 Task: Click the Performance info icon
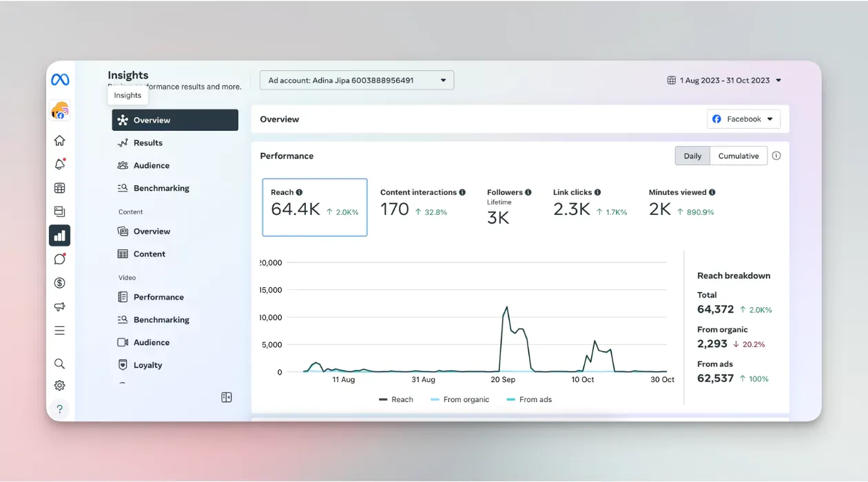[776, 156]
